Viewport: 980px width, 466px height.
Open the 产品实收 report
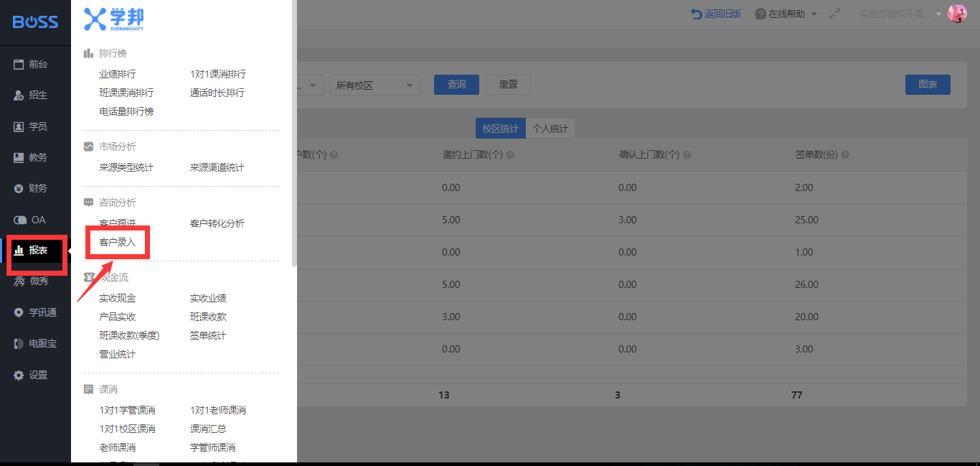click(118, 317)
